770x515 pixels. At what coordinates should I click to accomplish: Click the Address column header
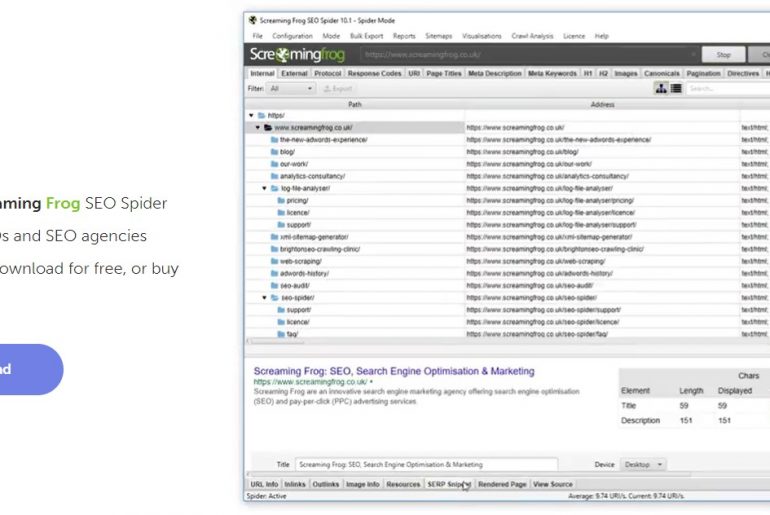click(603, 105)
